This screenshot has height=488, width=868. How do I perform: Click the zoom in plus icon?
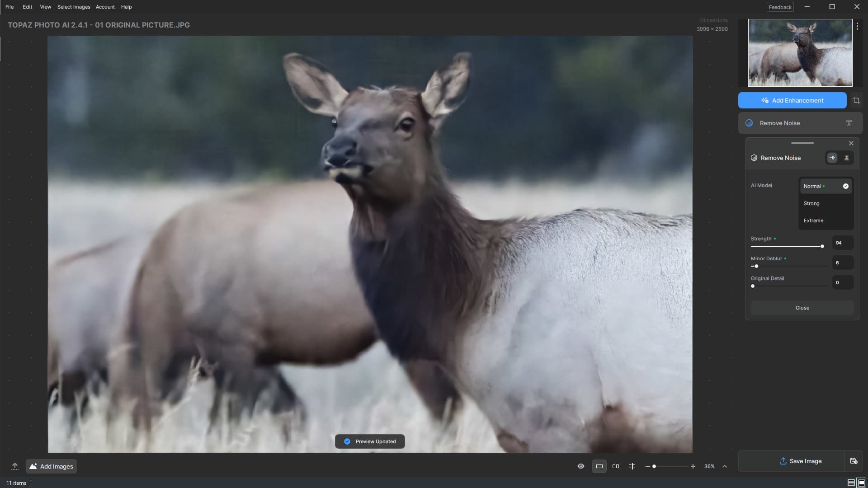pyautogui.click(x=693, y=466)
